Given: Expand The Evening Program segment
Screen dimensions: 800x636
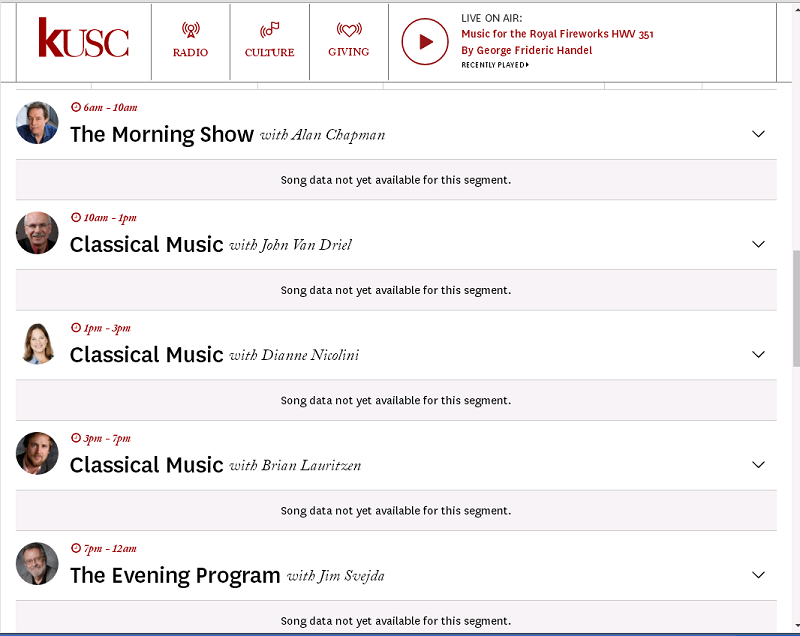Looking at the screenshot, I should coord(758,574).
